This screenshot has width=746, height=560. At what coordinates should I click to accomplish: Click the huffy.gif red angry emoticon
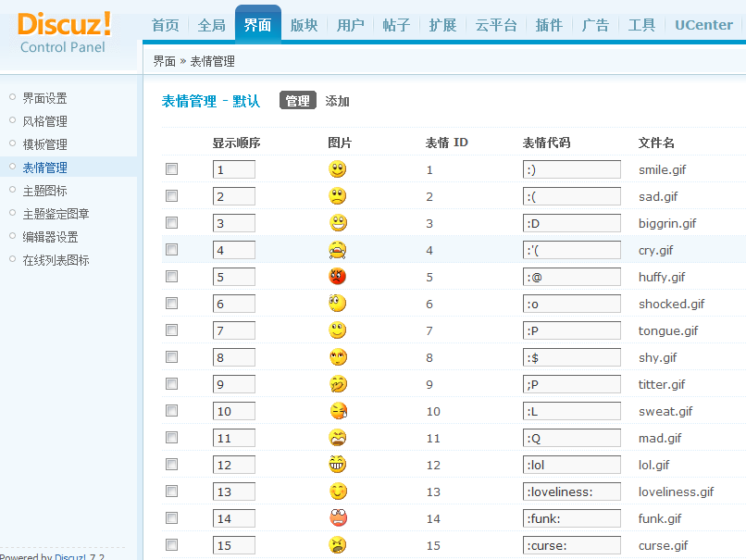[x=337, y=277]
